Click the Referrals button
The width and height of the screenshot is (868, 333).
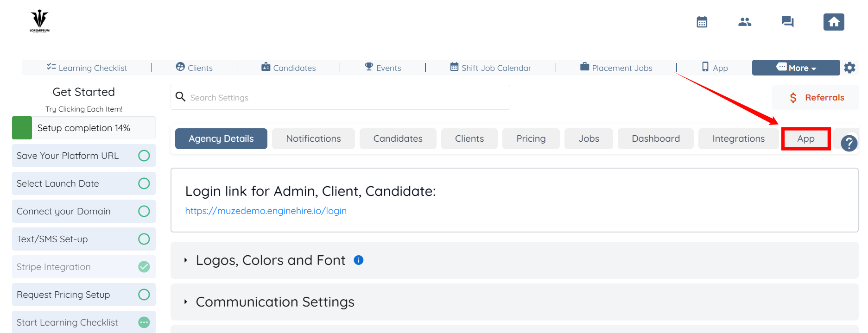click(x=816, y=98)
